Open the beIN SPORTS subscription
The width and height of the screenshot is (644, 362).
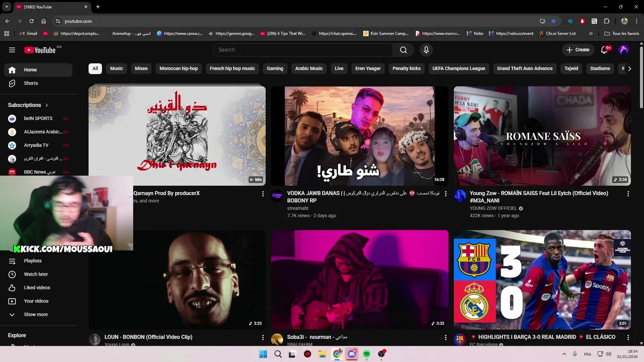click(x=38, y=119)
